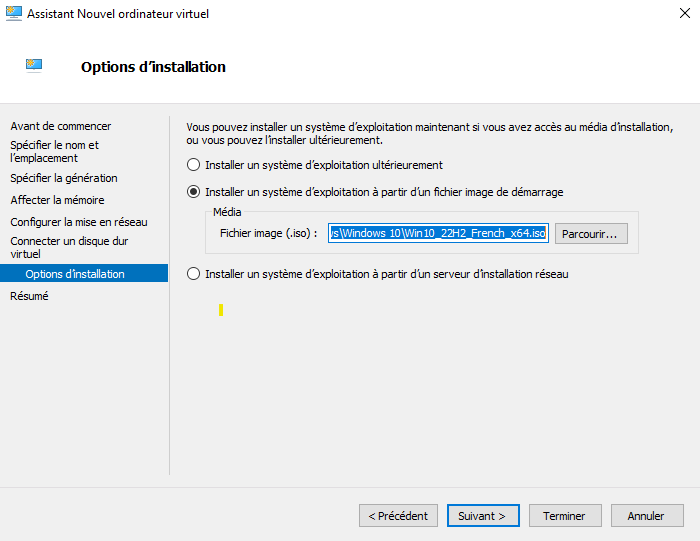Open Configurer la mise en réseau step
700x541 pixels.
78,222
